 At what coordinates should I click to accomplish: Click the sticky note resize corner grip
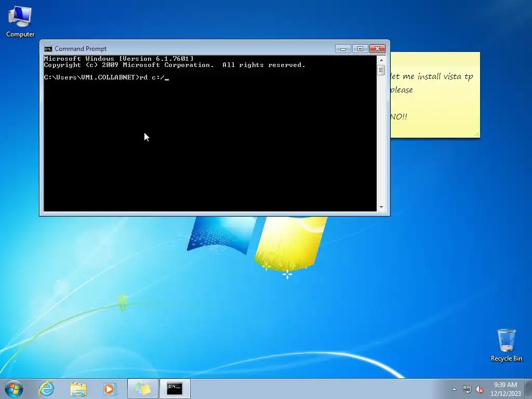pos(477,135)
